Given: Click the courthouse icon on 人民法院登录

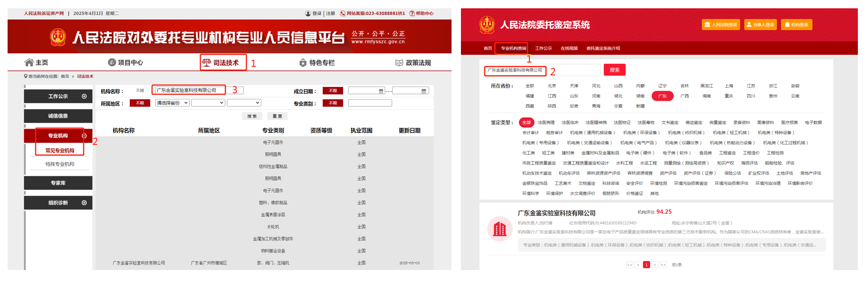Looking at the screenshot, I should 707,25.
